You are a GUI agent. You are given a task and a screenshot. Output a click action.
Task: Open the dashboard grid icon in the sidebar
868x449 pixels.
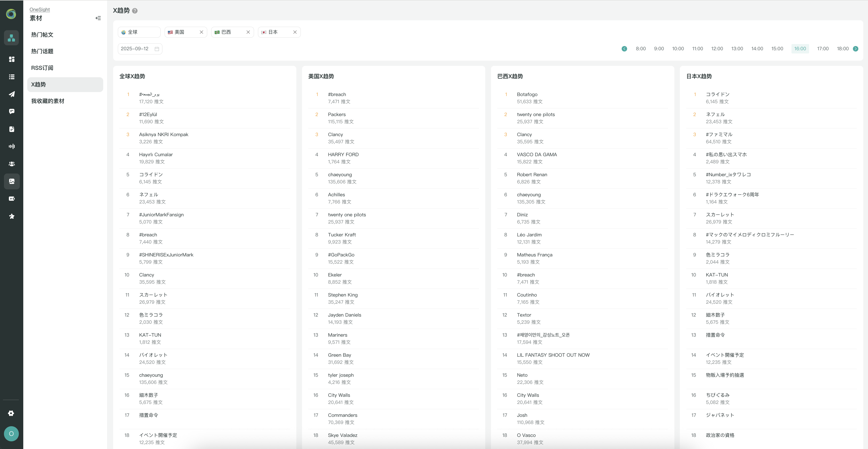tap(11, 59)
